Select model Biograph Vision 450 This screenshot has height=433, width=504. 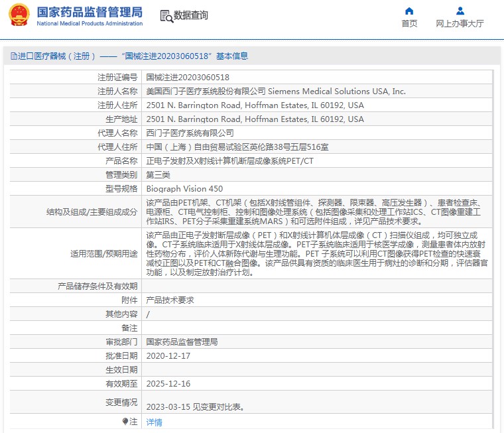(x=184, y=189)
